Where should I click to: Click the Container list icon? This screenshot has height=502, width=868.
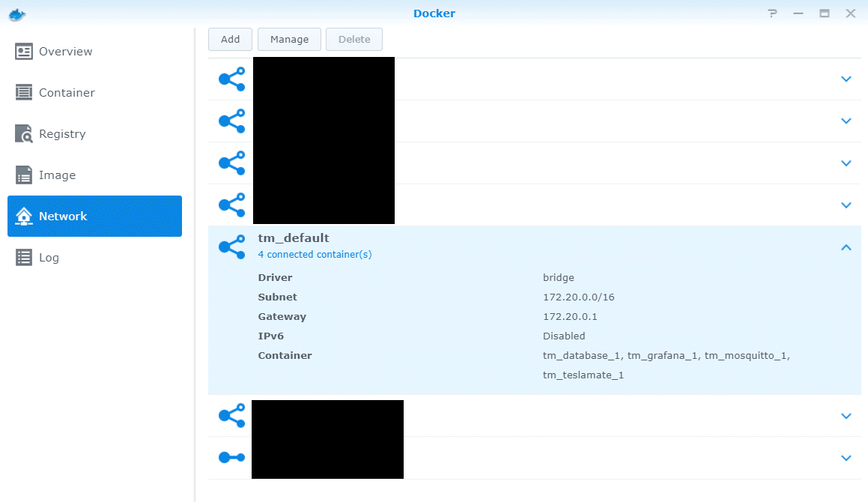tap(24, 92)
